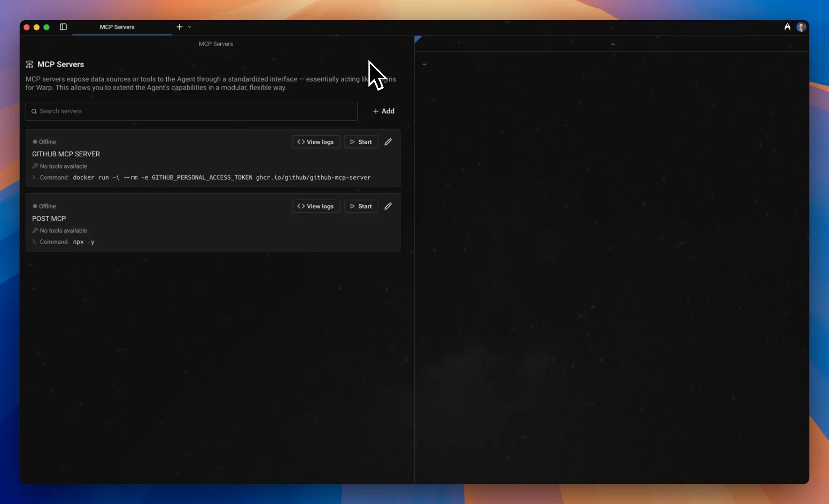Select the GITHUB MCP SERVER title

66,154
